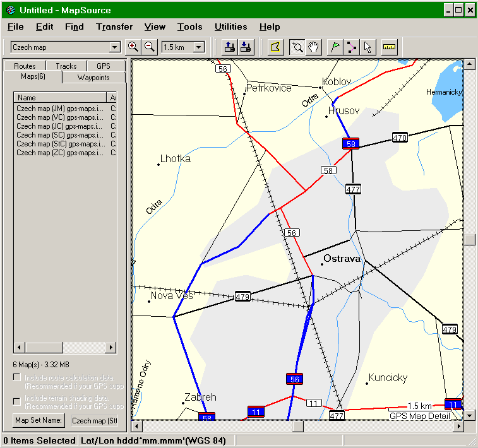Click the map view vertical scrollbar thumb

[469, 240]
